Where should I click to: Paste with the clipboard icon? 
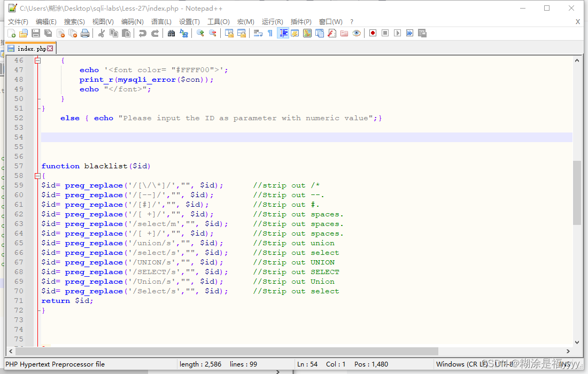point(126,33)
